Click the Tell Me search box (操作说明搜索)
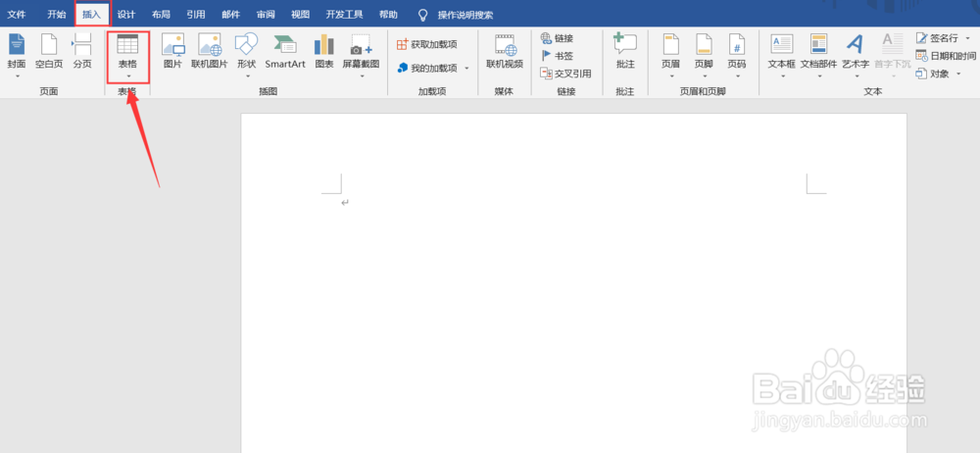 [x=465, y=15]
